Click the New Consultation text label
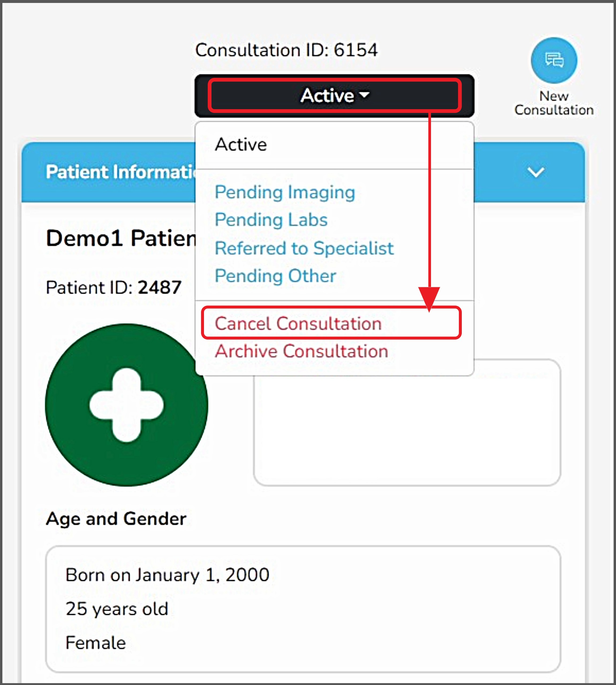616x685 pixels. [x=554, y=103]
